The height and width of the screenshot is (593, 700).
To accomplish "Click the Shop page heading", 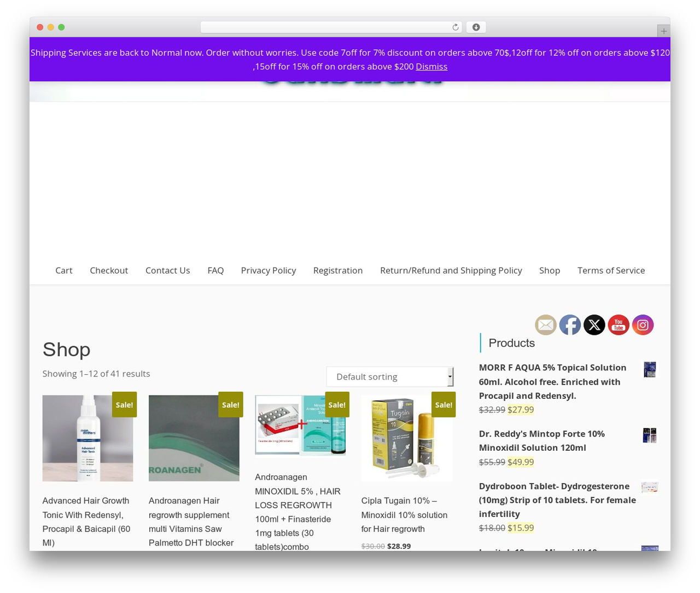I will 67,350.
